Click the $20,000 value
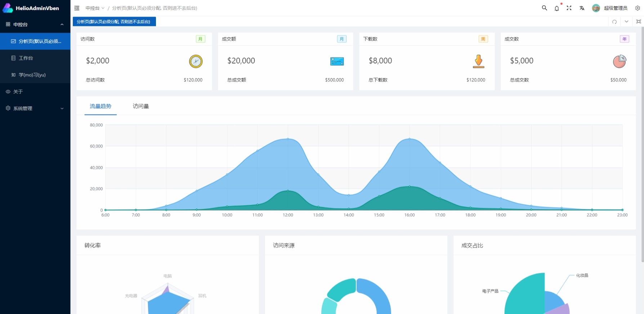The height and width of the screenshot is (314, 644). (x=241, y=61)
